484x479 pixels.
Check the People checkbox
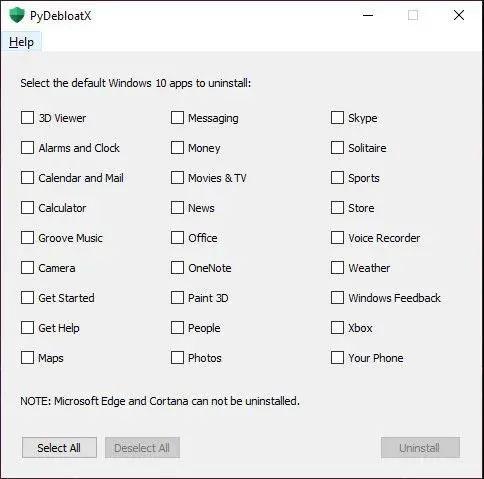coord(177,328)
